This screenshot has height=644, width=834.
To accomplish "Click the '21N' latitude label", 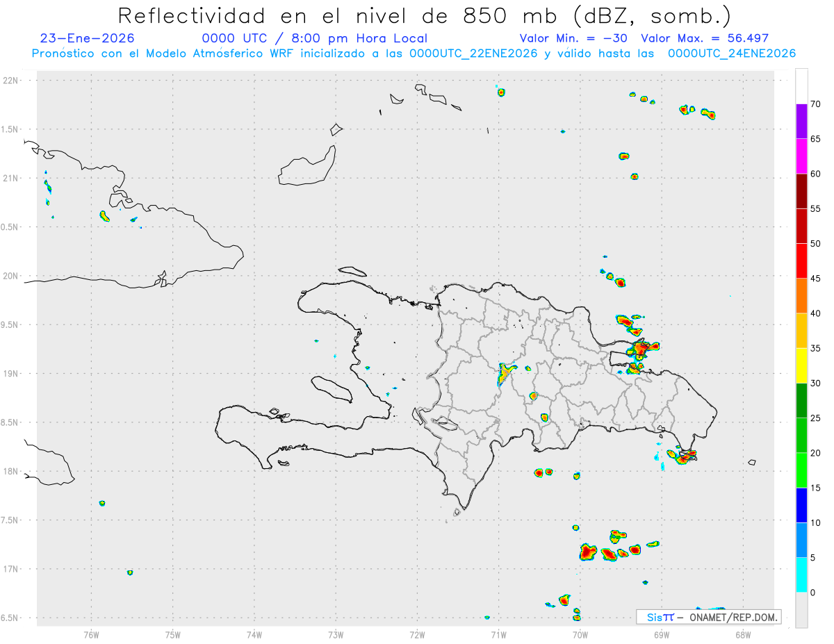I will 11,178.
